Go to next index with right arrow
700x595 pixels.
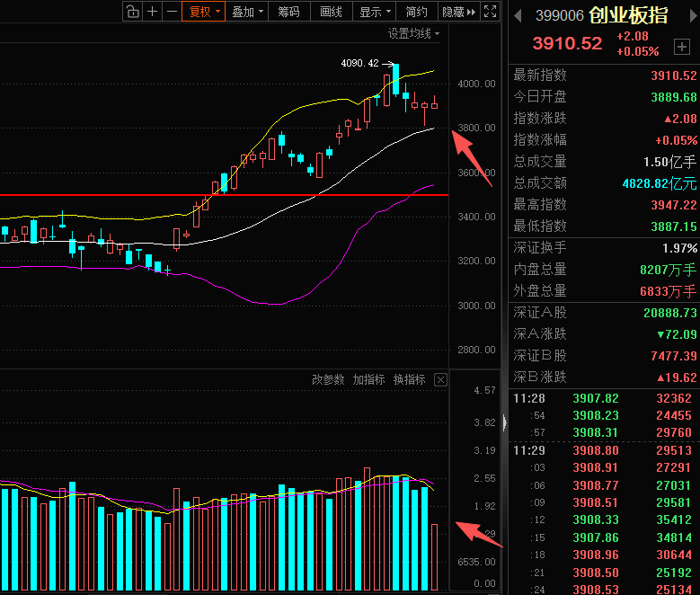(x=694, y=16)
